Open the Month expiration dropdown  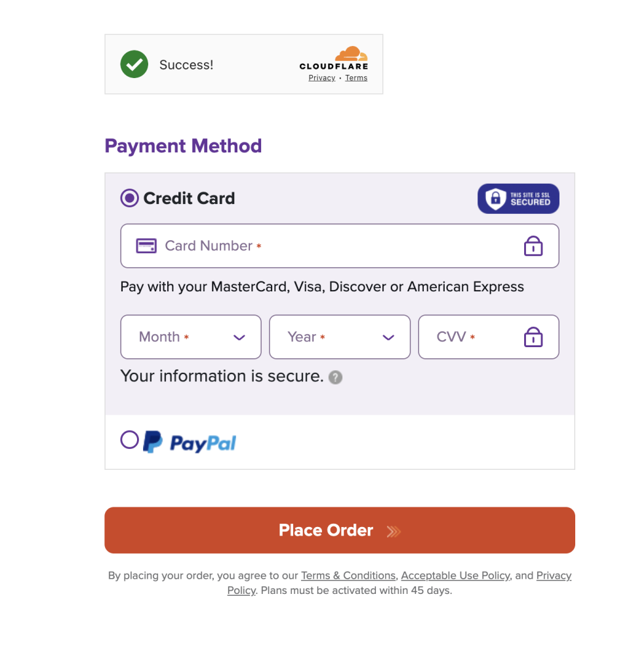pyautogui.click(x=191, y=337)
